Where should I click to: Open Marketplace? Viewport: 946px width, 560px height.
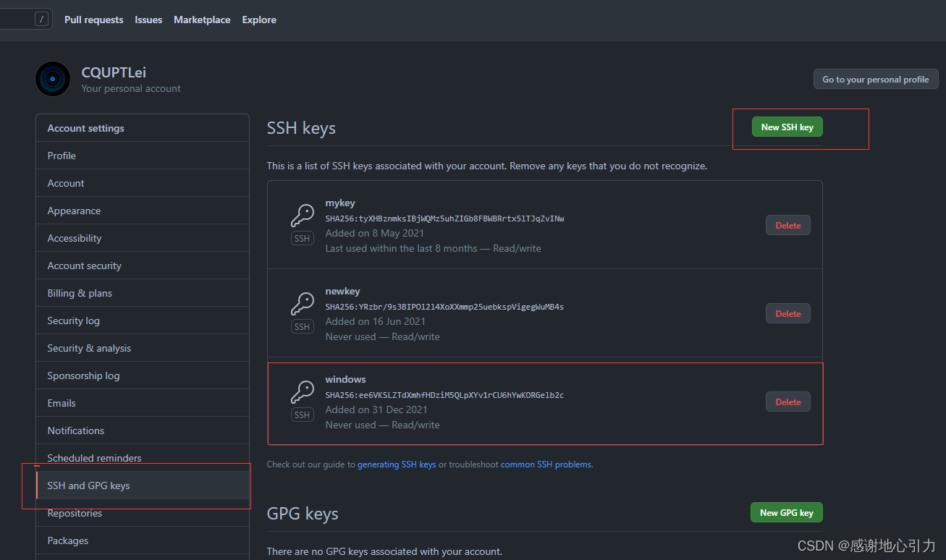coord(202,20)
